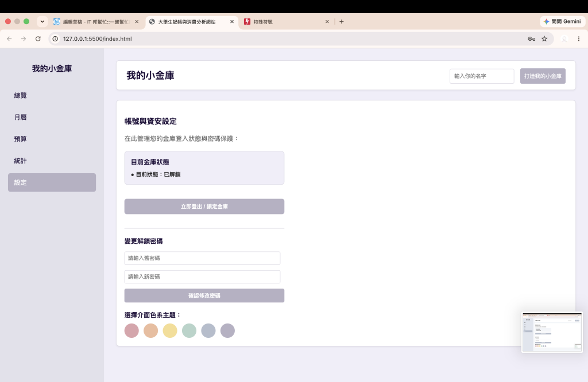Focus the 請輸入新密碼 field

(203, 277)
